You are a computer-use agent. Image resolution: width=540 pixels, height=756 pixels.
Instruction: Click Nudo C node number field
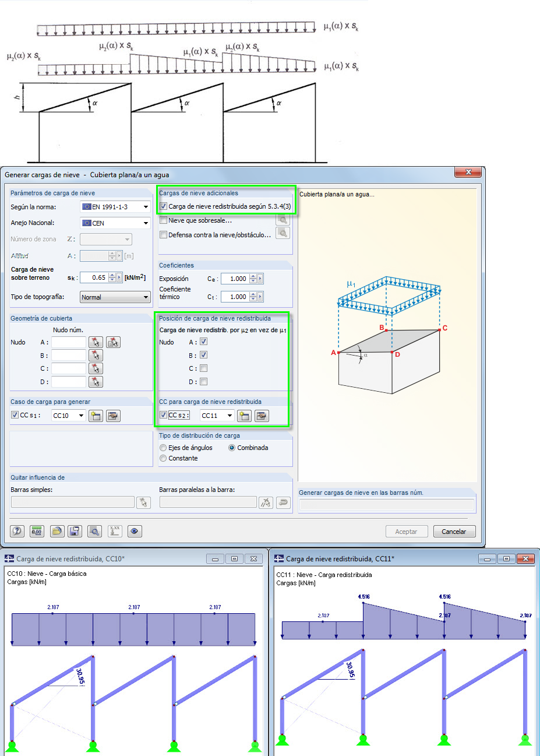click(x=69, y=368)
